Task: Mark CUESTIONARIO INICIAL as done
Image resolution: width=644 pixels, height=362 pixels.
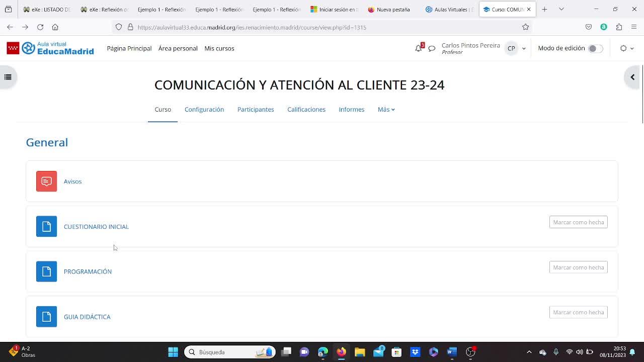Action: click(578, 222)
